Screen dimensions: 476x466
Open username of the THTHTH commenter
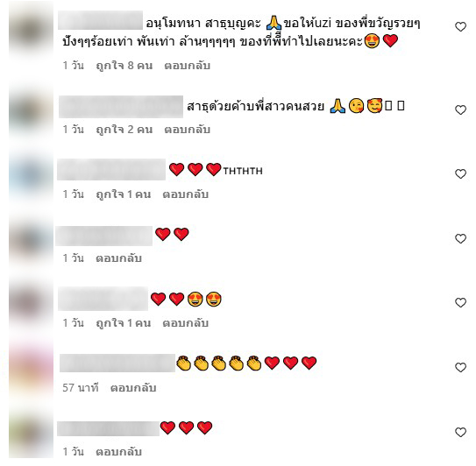[x=111, y=169]
